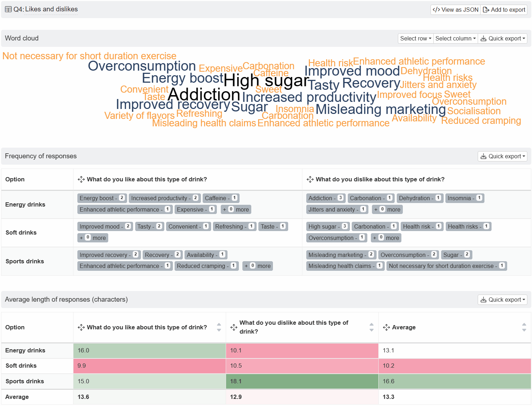Expand '+ 0 more' in Sports drinks likes
The width and height of the screenshot is (532, 406).
(x=258, y=266)
